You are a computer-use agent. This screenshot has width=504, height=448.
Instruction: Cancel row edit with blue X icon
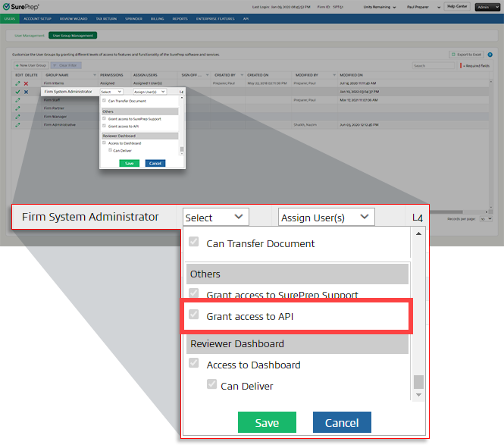[26, 92]
